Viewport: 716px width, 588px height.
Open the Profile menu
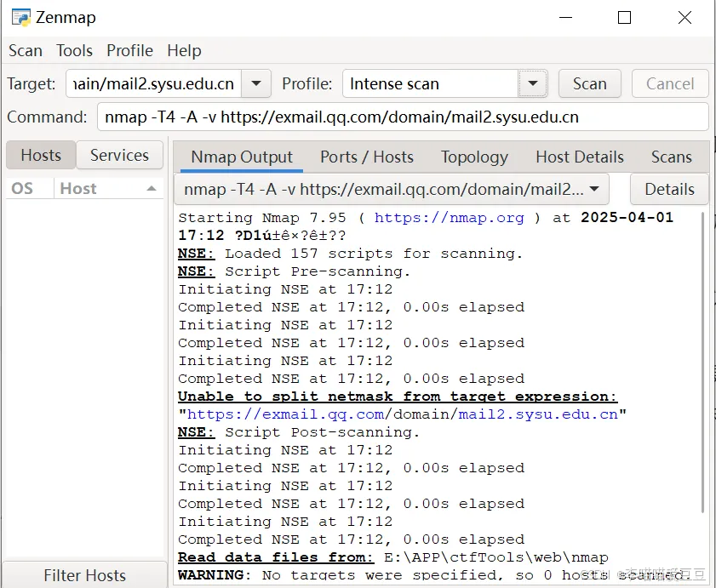tap(129, 51)
